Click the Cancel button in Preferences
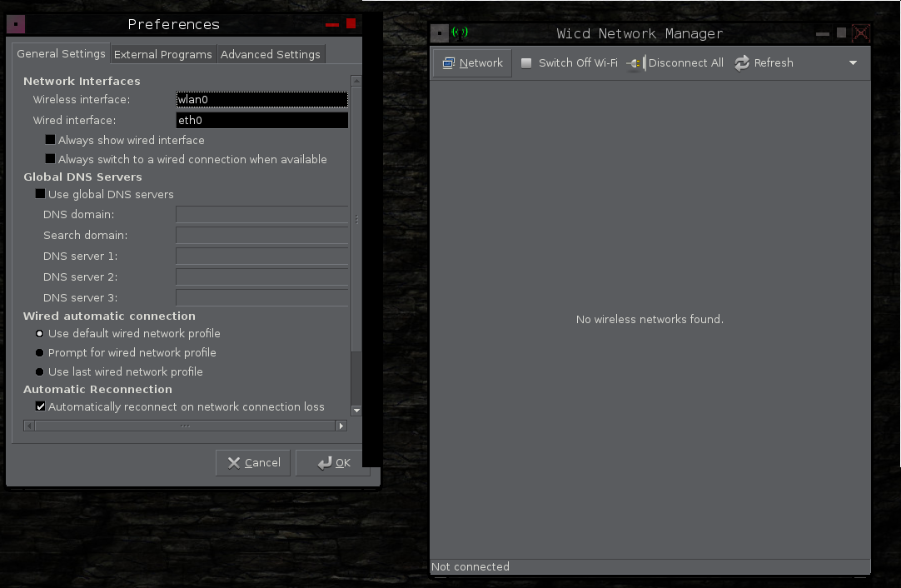 [x=253, y=463]
